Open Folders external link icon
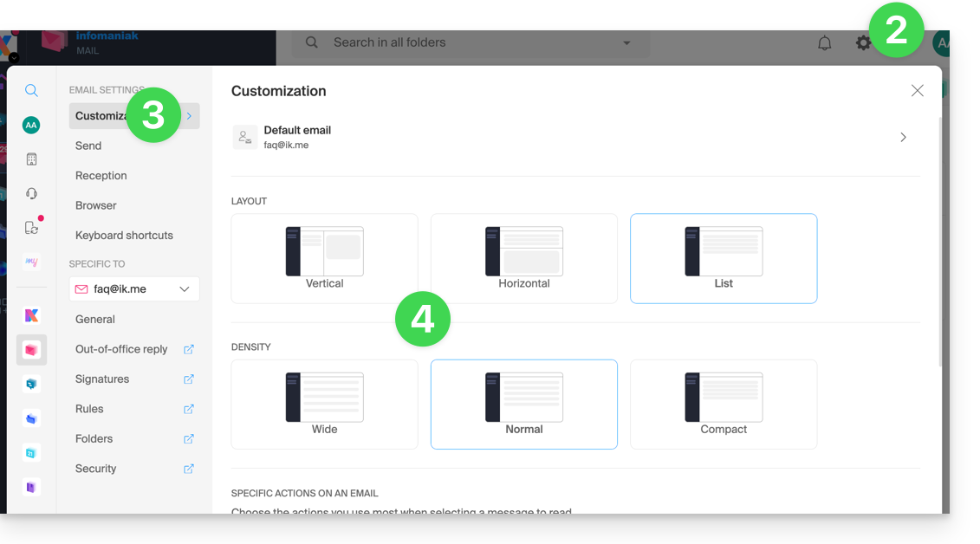Image resolution: width=980 pixels, height=544 pixels. tap(188, 439)
